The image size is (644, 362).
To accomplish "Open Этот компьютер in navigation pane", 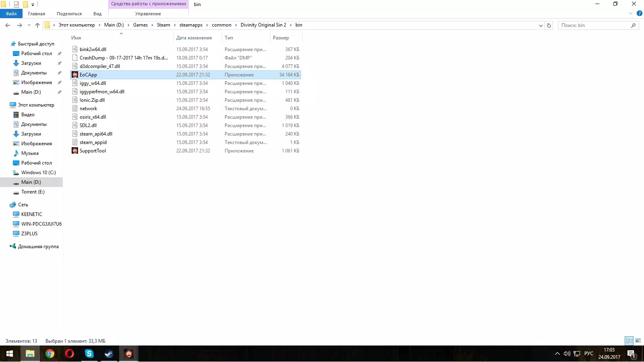I will (x=36, y=105).
